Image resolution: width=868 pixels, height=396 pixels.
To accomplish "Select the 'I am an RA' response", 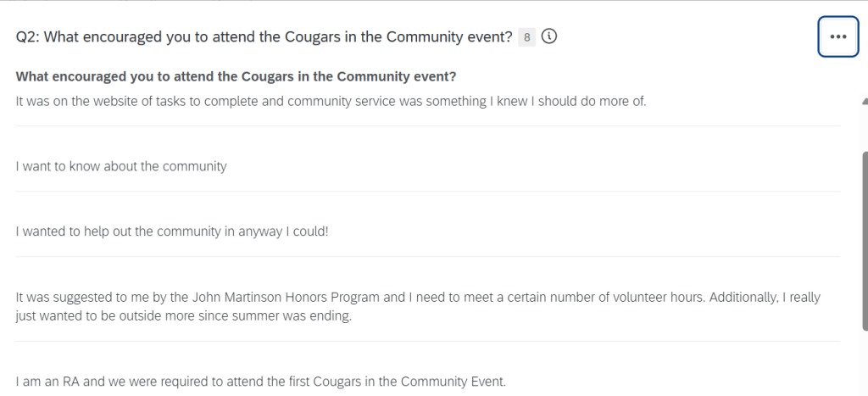I will click(x=260, y=382).
